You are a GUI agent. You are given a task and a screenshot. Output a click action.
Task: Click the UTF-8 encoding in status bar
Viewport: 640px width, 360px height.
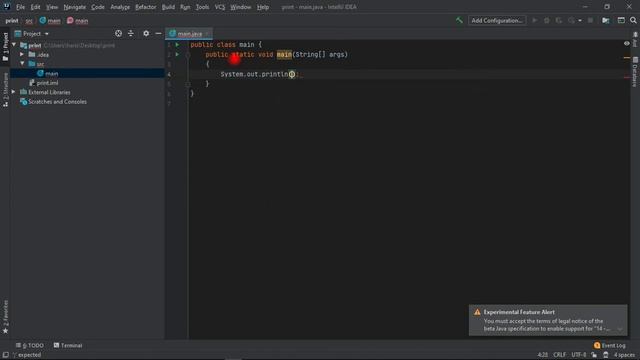point(578,355)
